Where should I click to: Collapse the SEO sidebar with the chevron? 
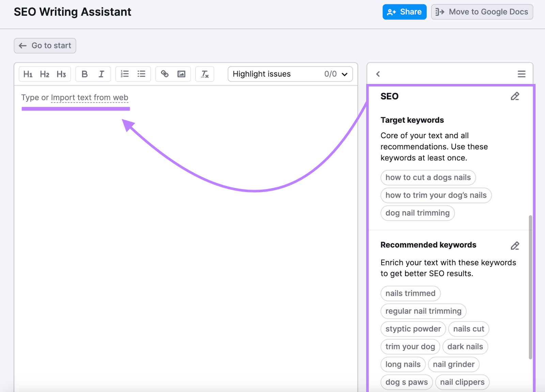[x=378, y=73]
